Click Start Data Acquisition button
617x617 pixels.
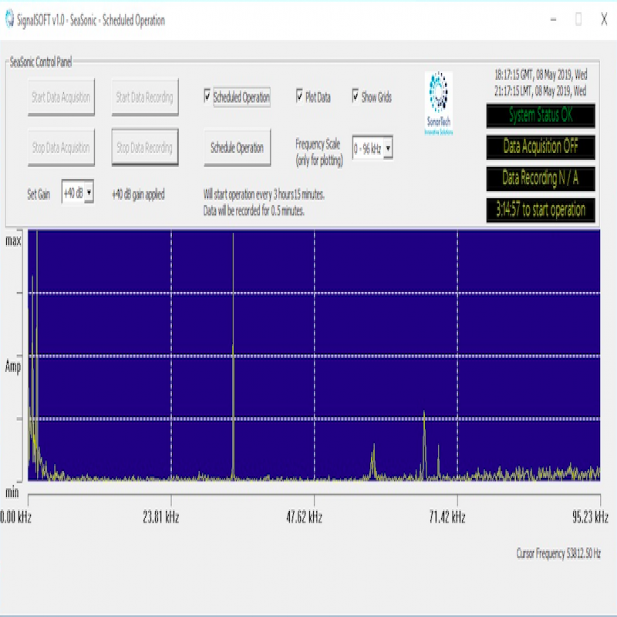click(x=61, y=97)
